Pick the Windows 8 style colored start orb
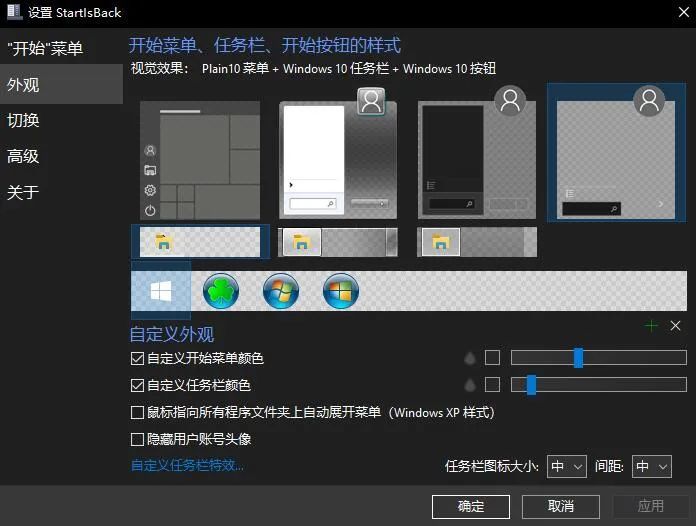Image resolution: width=696 pixels, height=526 pixels. point(340,291)
